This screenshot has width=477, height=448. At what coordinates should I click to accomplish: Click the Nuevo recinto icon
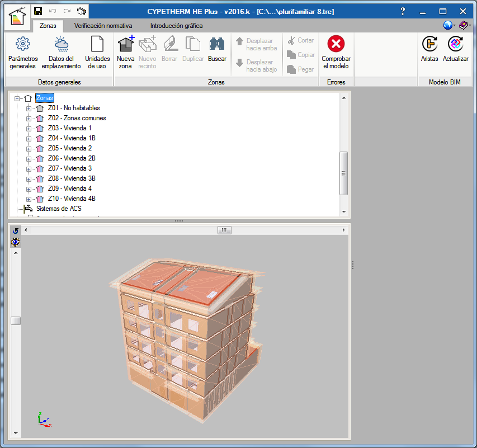click(x=148, y=44)
